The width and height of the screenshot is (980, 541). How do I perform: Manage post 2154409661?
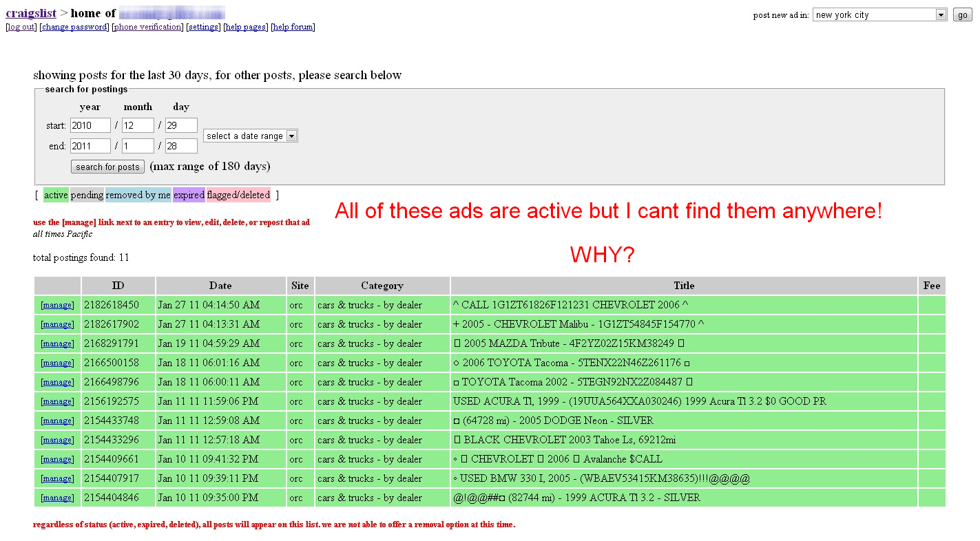pos(57,459)
